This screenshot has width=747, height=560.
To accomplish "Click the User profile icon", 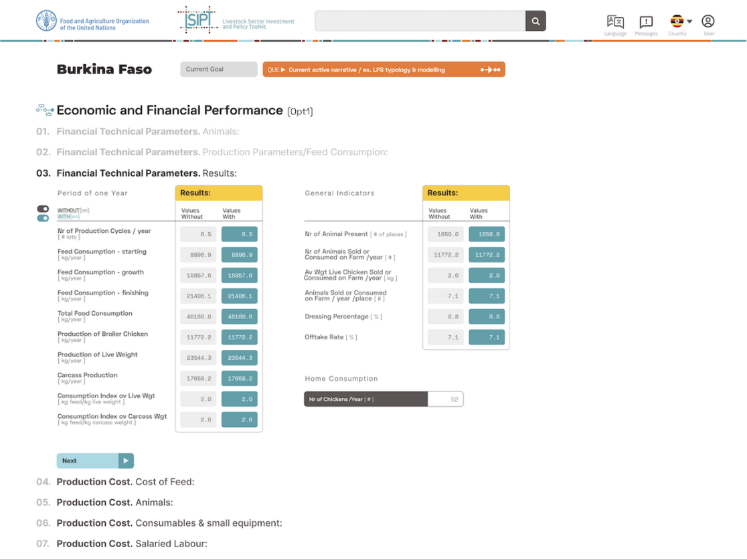I will [708, 21].
